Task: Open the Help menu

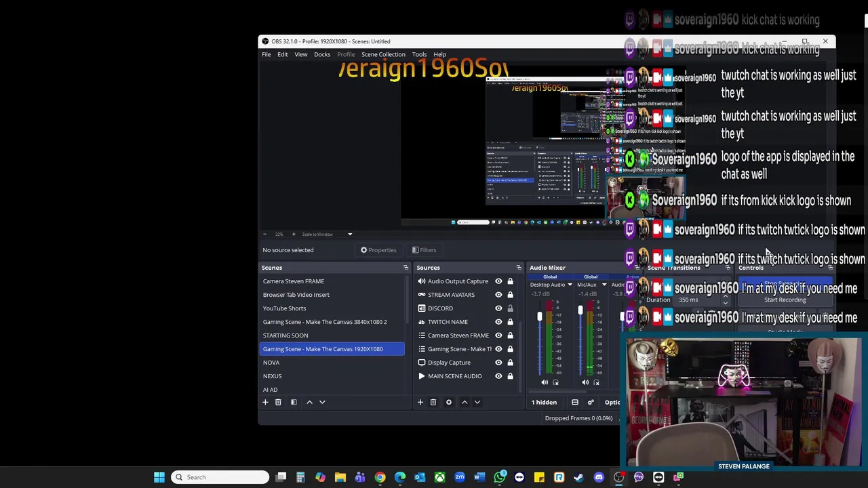Action: pos(440,55)
